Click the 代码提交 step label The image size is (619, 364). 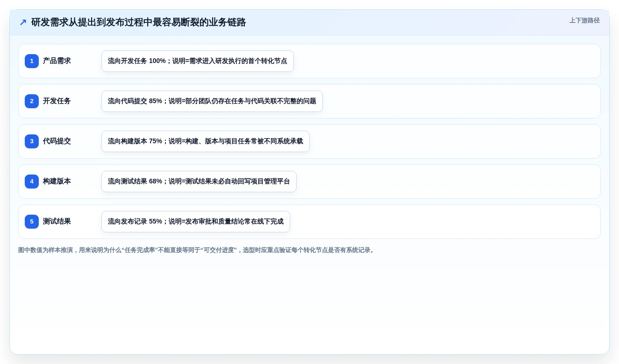coord(57,141)
